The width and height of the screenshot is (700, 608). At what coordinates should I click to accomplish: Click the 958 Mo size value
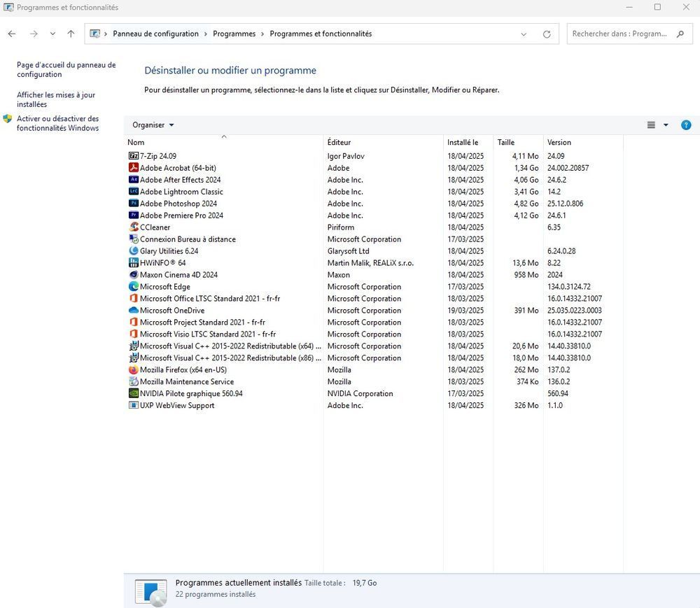(526, 275)
